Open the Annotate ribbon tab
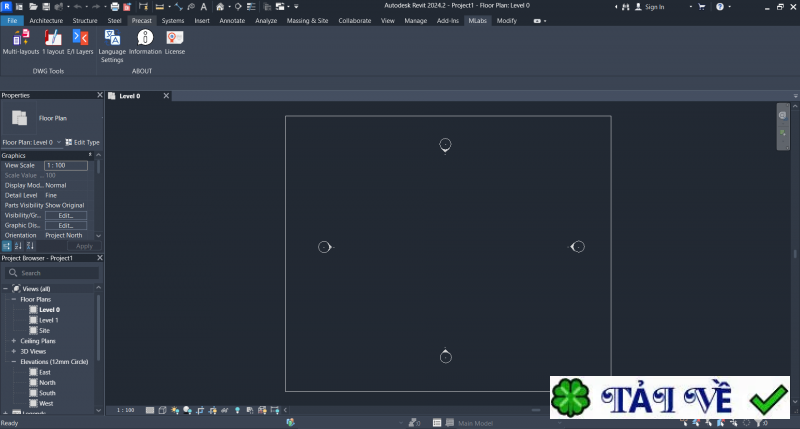 [232, 20]
